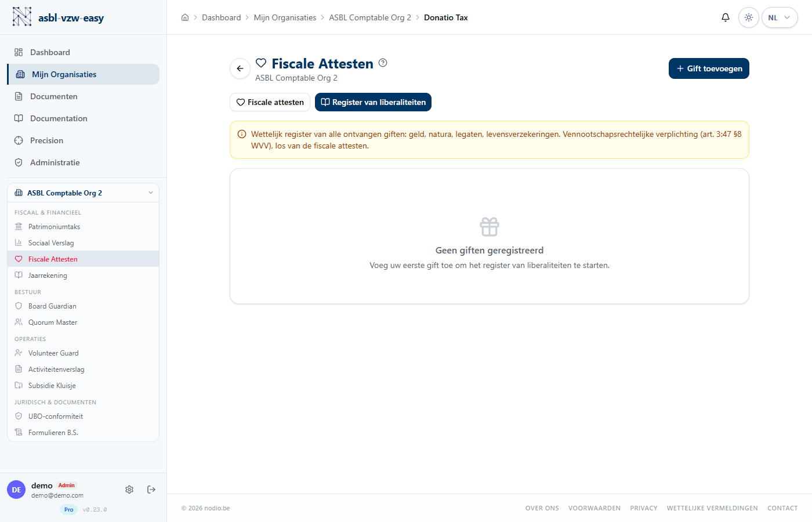
Task: Click the Documentation book icon
Action: (x=19, y=118)
